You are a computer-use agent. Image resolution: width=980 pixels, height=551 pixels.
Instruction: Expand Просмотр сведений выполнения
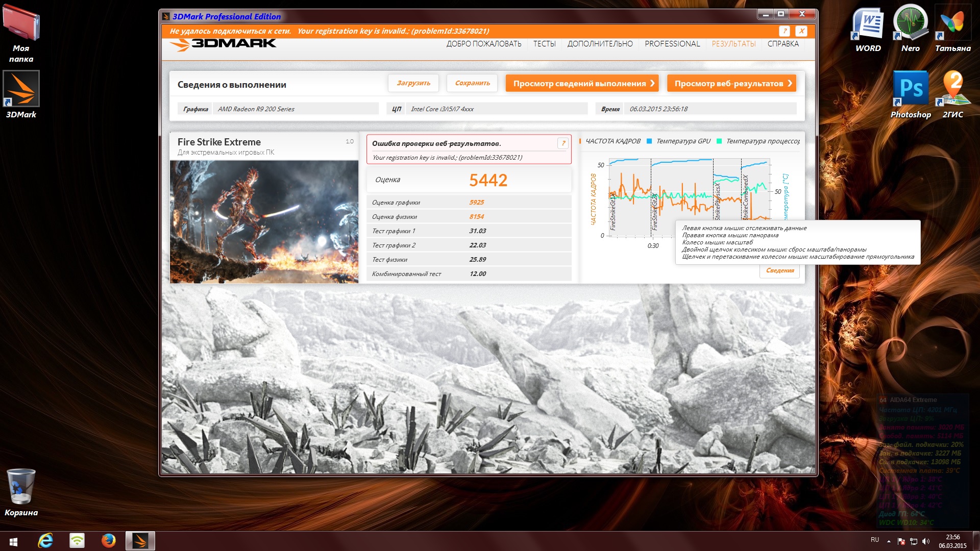tap(582, 84)
